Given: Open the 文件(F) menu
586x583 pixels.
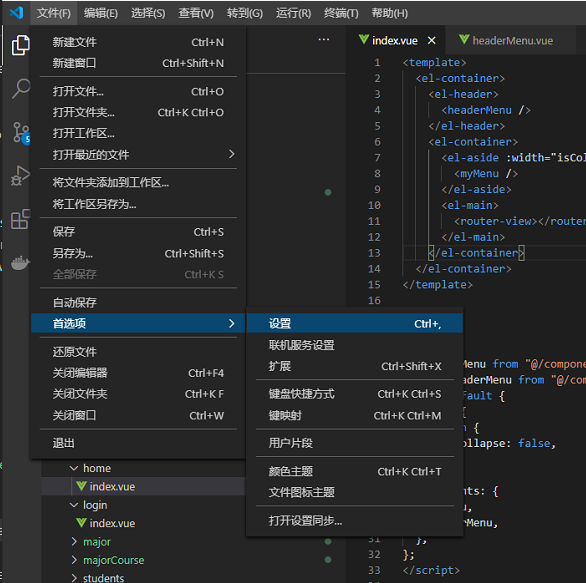Looking at the screenshot, I should [54, 13].
